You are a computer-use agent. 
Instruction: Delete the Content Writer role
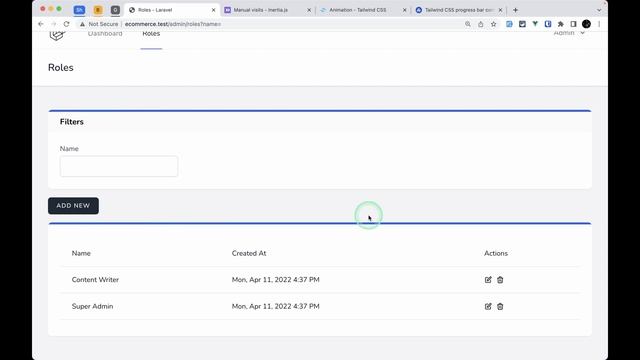coord(500,280)
